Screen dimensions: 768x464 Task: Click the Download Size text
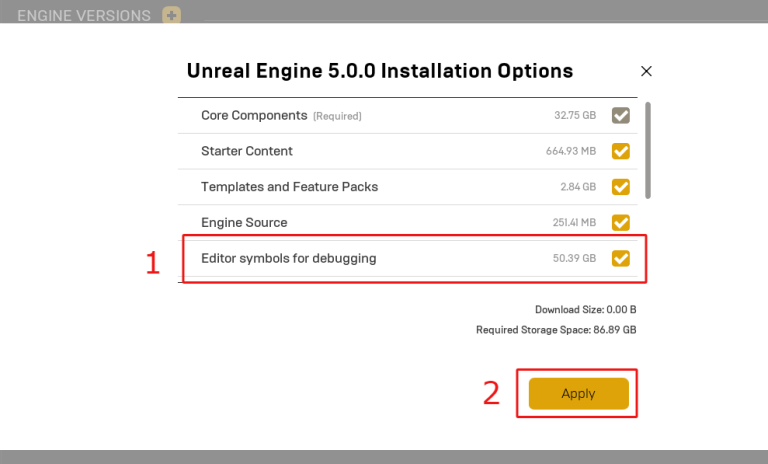585,310
